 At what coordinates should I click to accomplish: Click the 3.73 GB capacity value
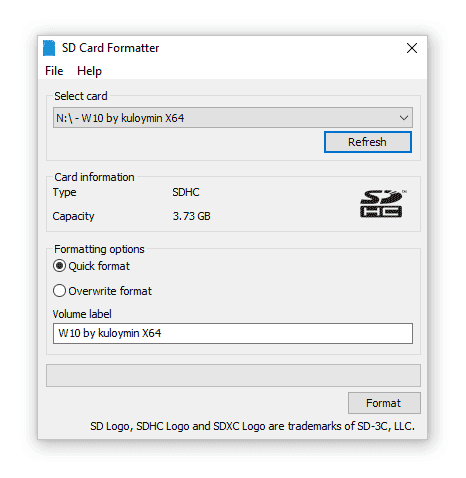tap(191, 216)
